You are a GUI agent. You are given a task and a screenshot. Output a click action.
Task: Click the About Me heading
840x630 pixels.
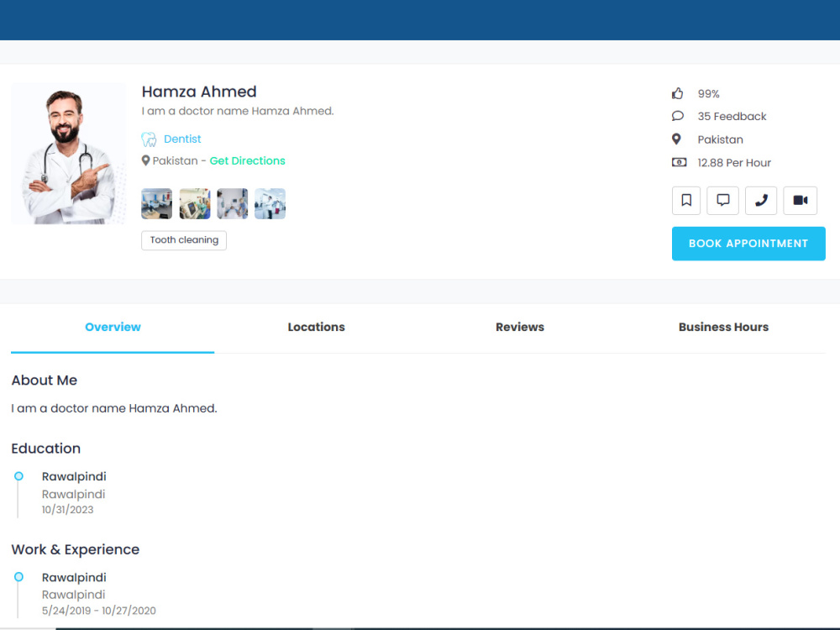[x=45, y=381]
